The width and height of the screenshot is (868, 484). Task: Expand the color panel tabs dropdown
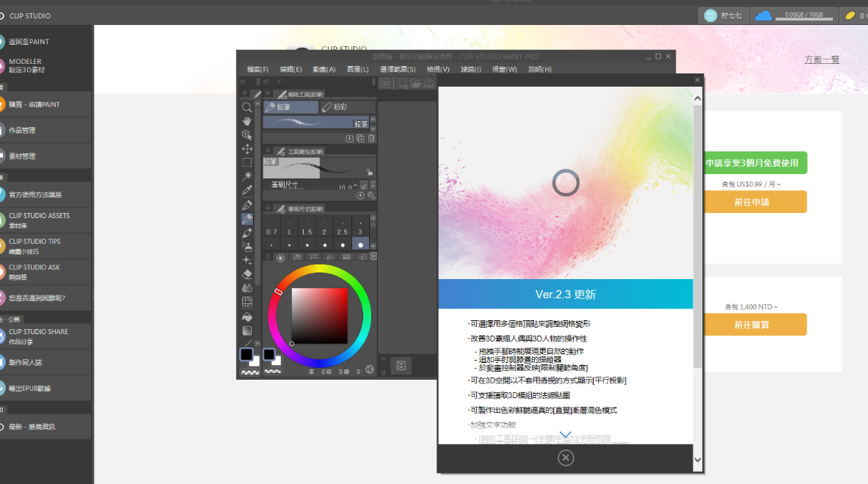[x=373, y=256]
